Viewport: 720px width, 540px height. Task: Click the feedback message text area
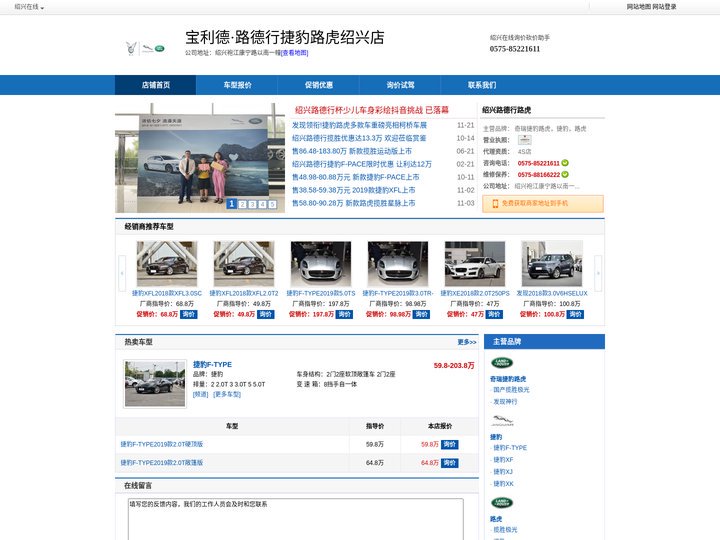pyautogui.click(x=296, y=519)
